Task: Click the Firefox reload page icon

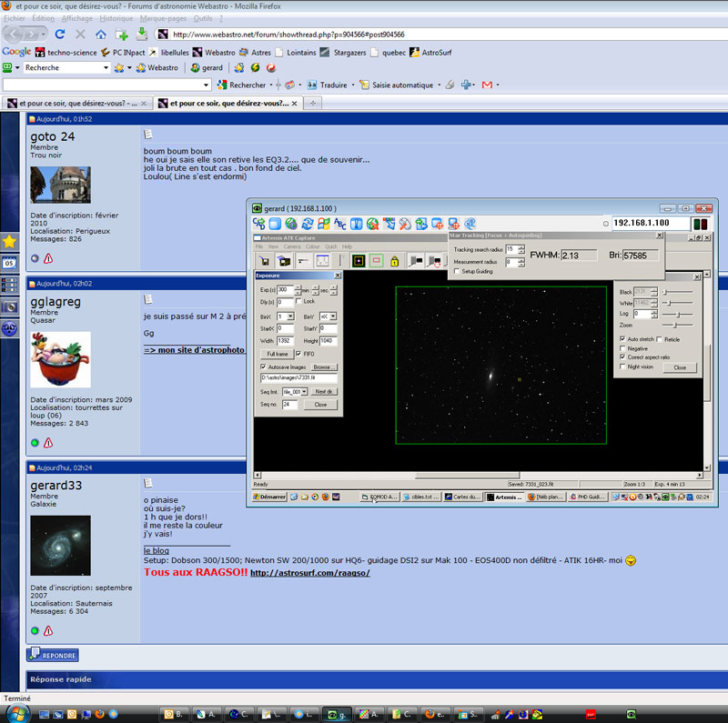Action: tap(60, 35)
